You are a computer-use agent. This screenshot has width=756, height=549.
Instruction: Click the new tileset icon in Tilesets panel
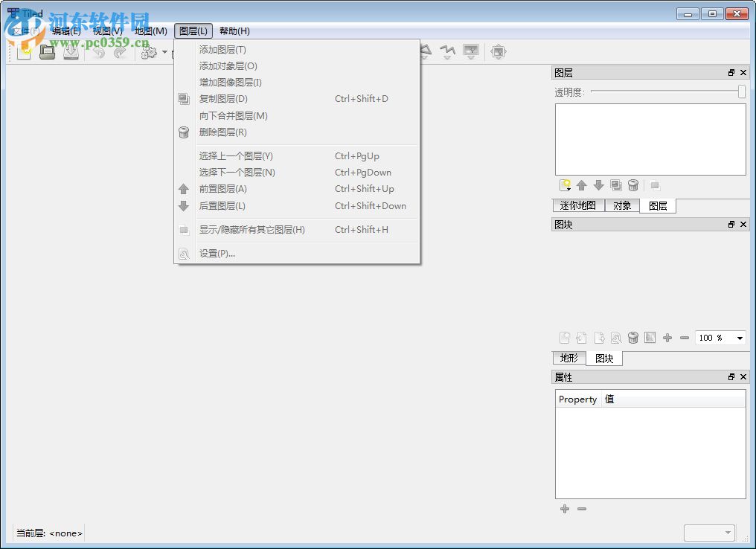pos(565,337)
